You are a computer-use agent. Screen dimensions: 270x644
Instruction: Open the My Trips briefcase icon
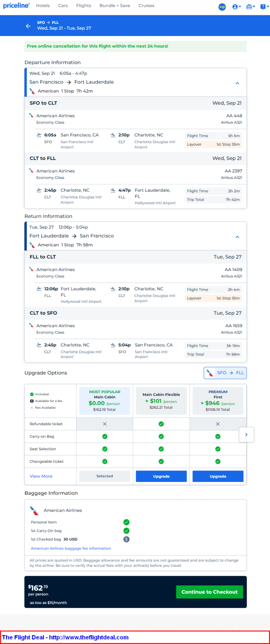(x=251, y=6)
